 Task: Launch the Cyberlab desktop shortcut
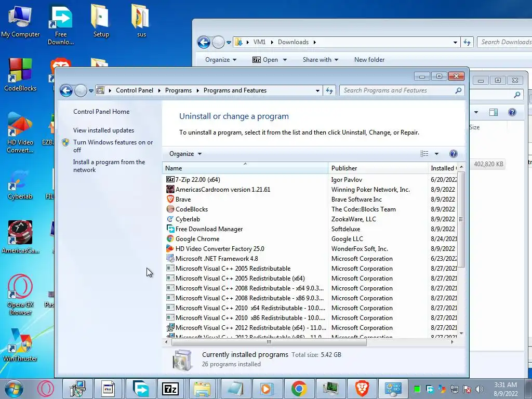coord(20,185)
